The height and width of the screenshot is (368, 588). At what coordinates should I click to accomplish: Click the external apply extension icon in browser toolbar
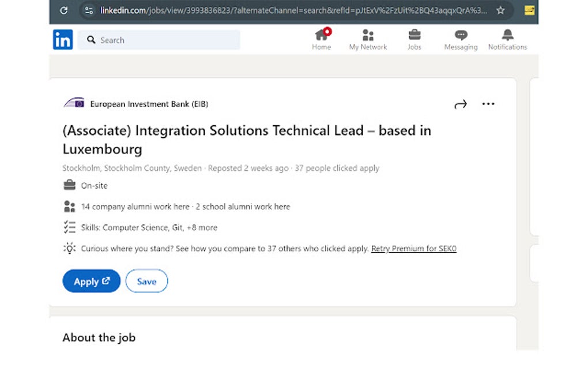(x=529, y=10)
